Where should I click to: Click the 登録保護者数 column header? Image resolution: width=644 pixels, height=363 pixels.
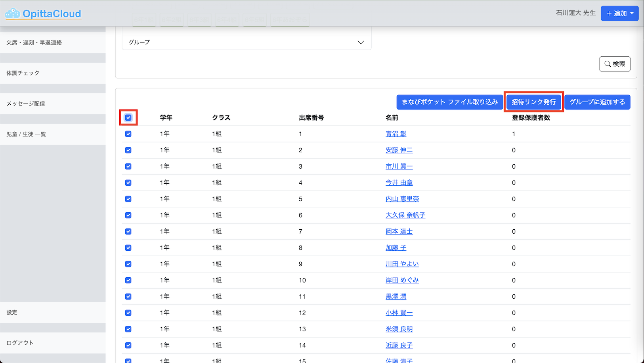(x=531, y=117)
